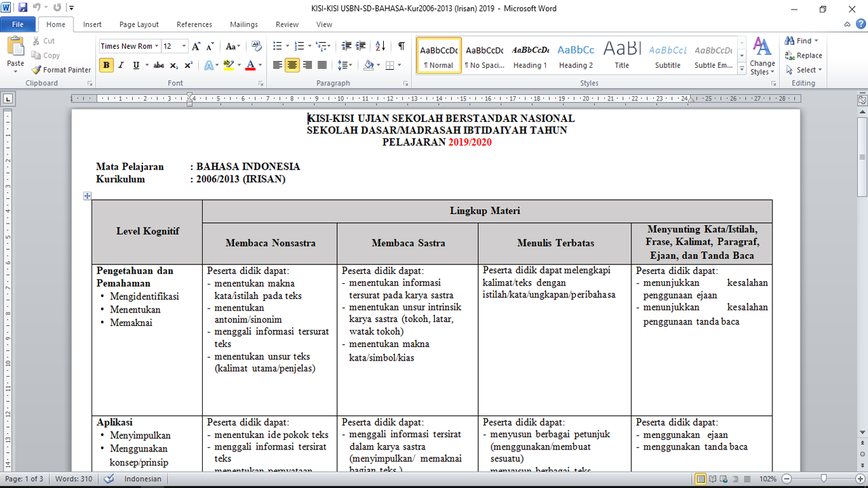Apply the No Spacing style
The image size is (868, 488).
coord(484,56)
